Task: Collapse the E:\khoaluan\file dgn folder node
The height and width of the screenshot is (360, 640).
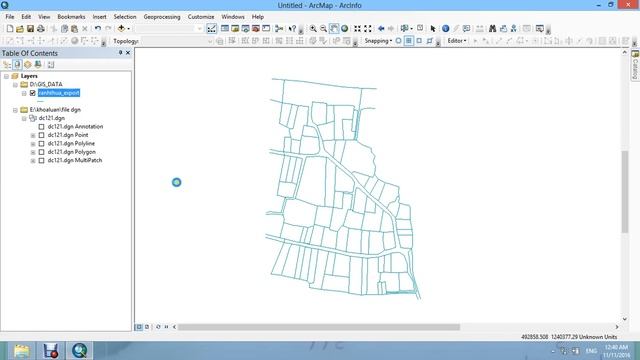Action: (x=15, y=110)
